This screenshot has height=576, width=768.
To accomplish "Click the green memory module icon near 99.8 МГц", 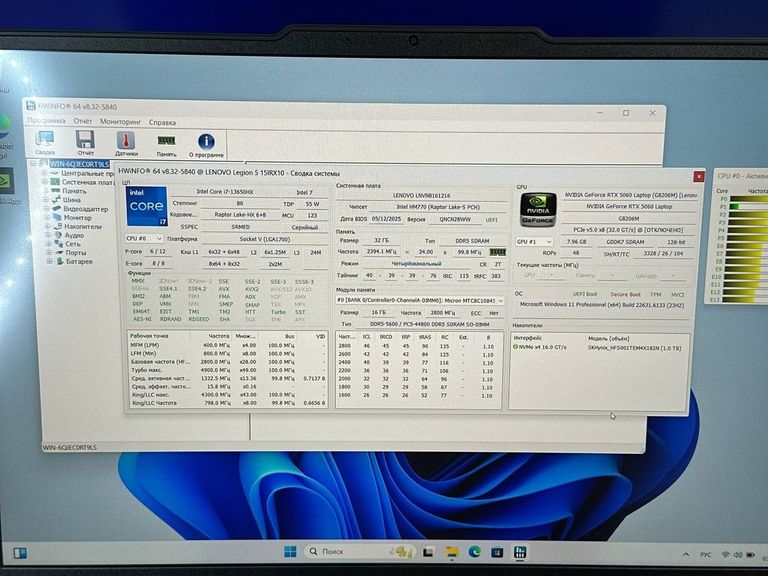I will 498,252.
